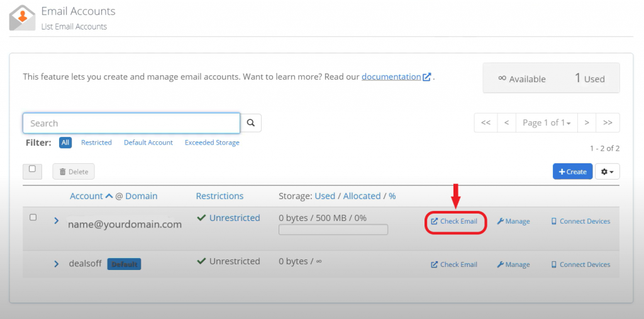This screenshot has width=644, height=319.
Task: Manage the name@yourdomain.com account
Action: tap(513, 222)
